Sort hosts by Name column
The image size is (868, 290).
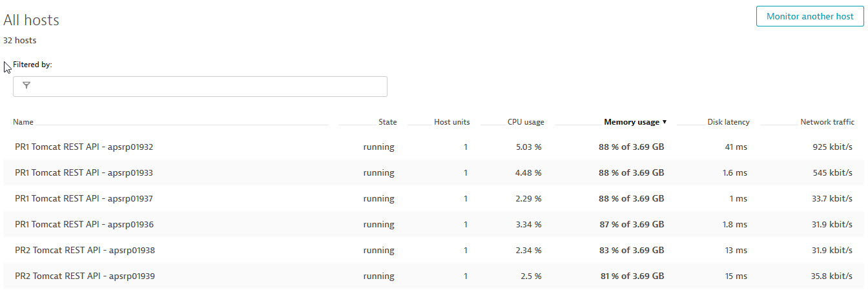tap(23, 122)
